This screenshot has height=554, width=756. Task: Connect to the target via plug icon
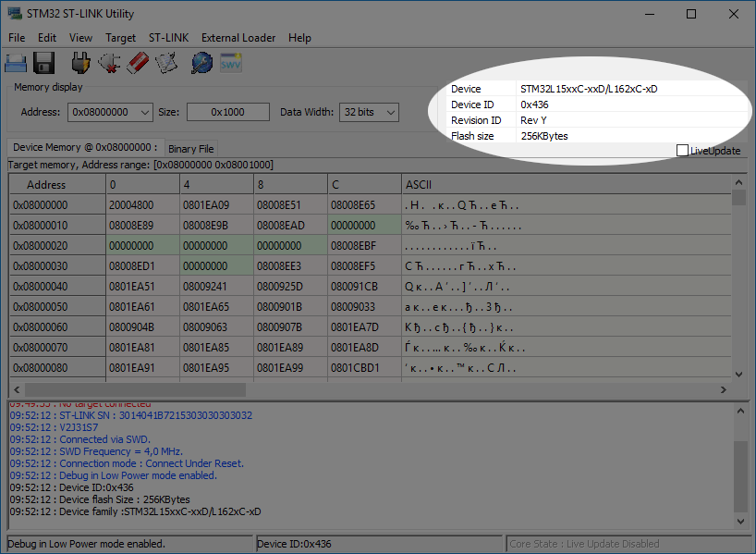pyautogui.click(x=80, y=63)
